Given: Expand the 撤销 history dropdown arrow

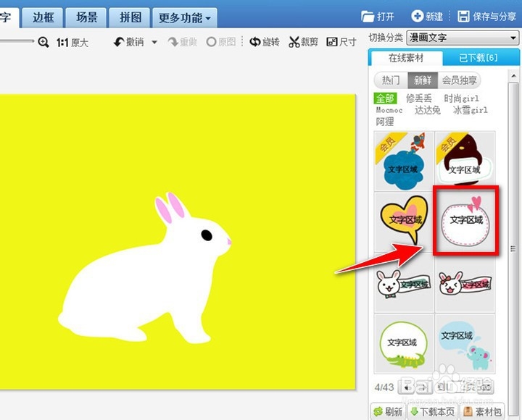Looking at the screenshot, I should tap(154, 42).
